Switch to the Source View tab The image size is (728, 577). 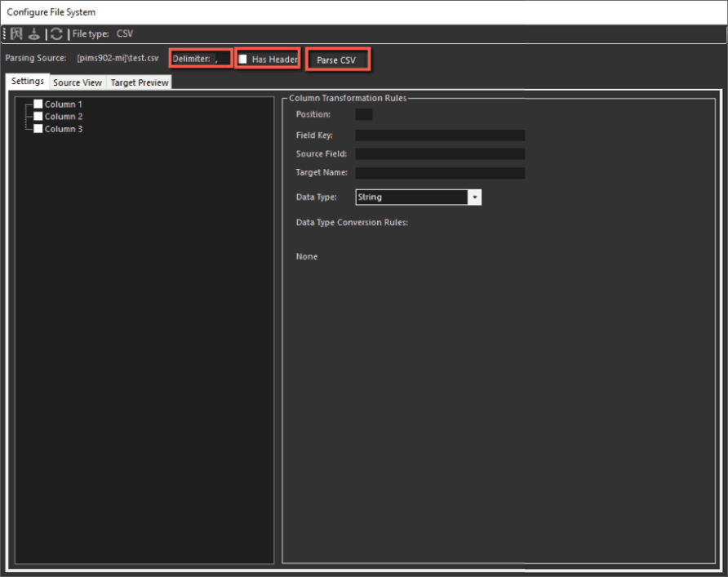click(77, 82)
